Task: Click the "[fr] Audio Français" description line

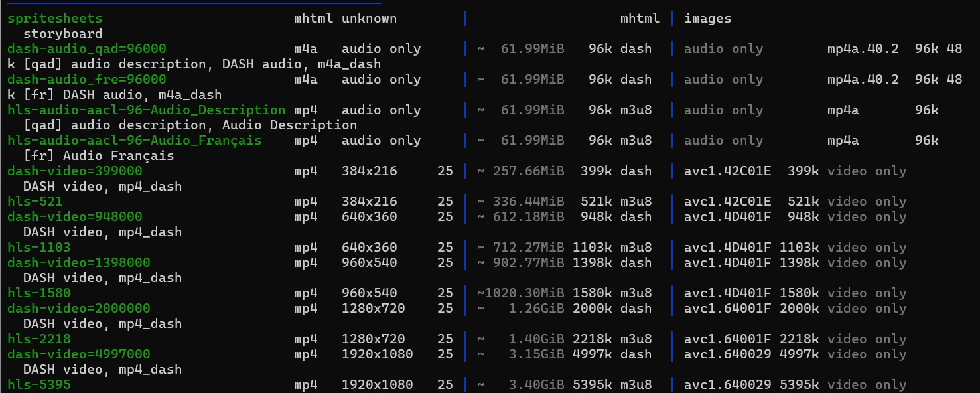Action: [x=99, y=156]
